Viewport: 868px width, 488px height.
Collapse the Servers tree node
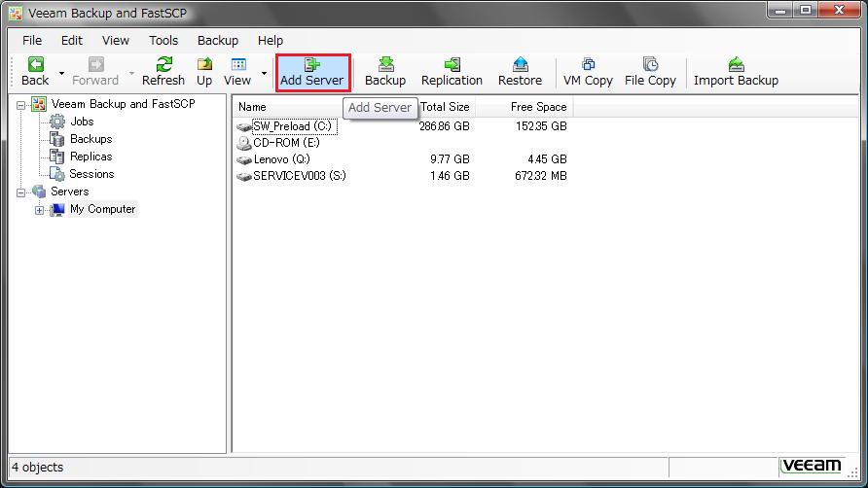[x=20, y=192]
